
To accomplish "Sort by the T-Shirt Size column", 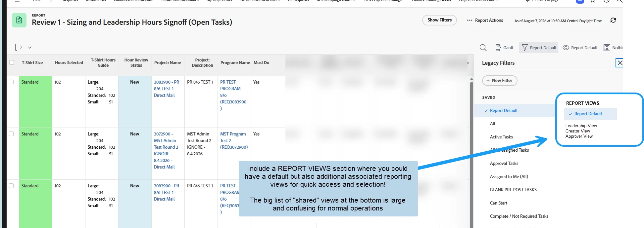I will [32, 62].
